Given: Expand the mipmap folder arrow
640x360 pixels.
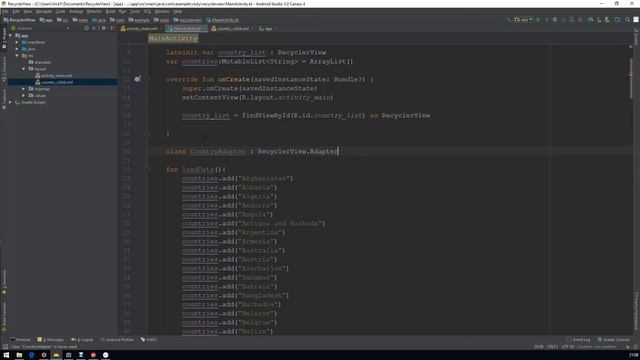Looking at the screenshot, I should click(24, 89).
